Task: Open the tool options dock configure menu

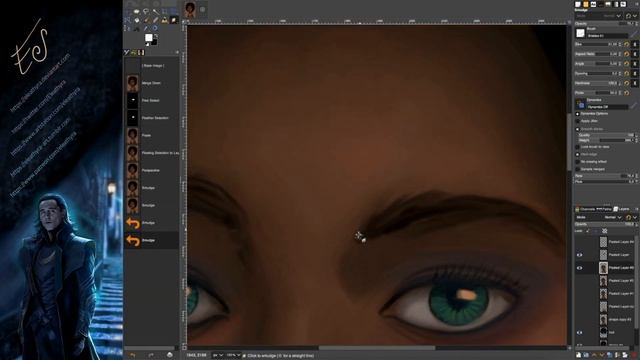Action: pos(637,4)
